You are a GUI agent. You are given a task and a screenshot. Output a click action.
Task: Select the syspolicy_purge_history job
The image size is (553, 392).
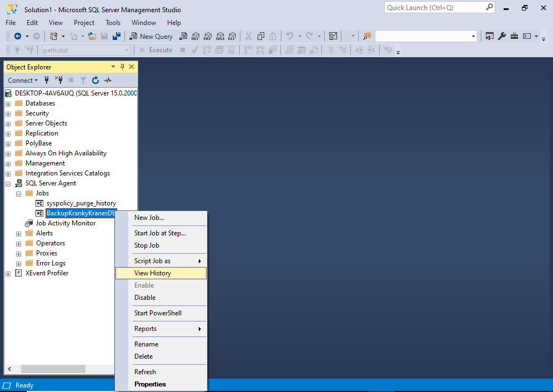[81, 203]
